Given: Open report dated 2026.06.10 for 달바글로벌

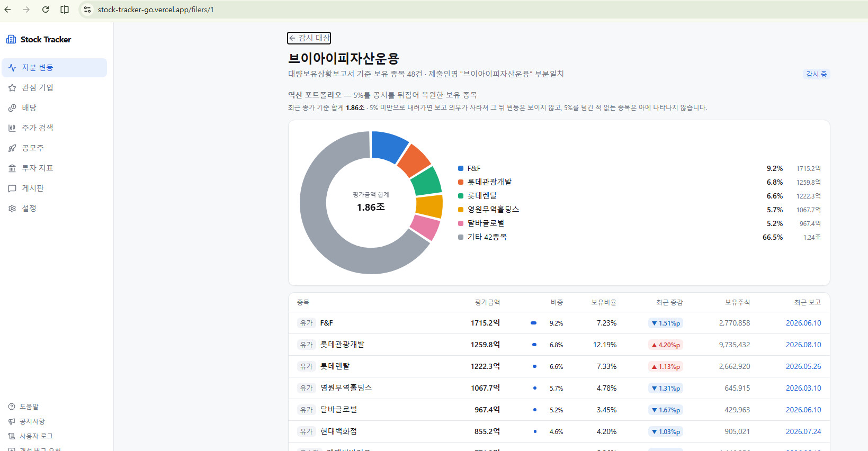Looking at the screenshot, I should click(x=803, y=410).
